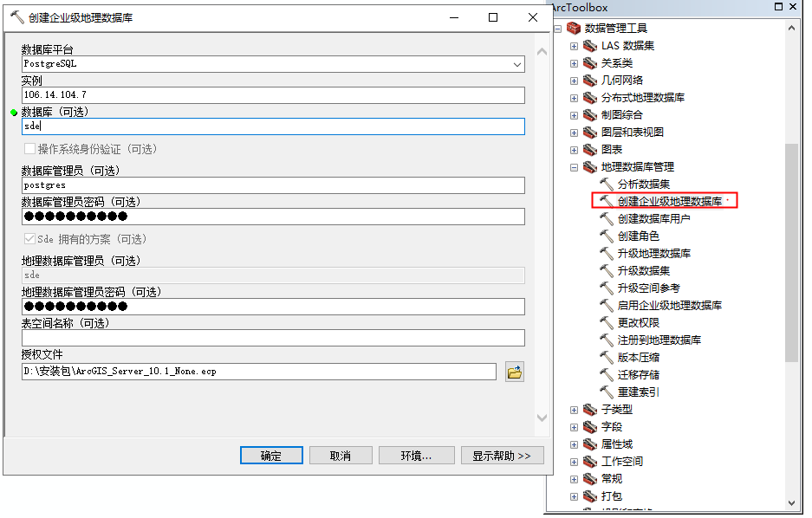The width and height of the screenshot is (812, 518).
Task: Click the 地理数据库管理 toolset icon
Action: 590,167
